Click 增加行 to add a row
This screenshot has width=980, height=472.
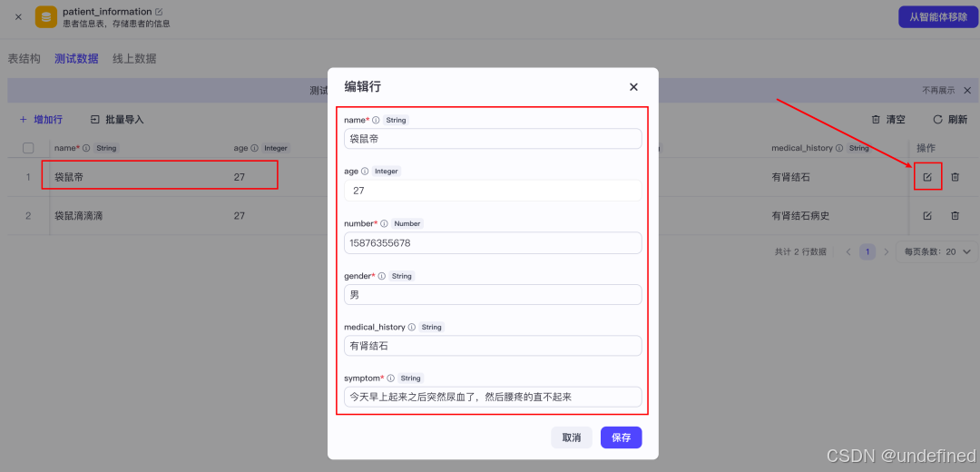(x=41, y=120)
